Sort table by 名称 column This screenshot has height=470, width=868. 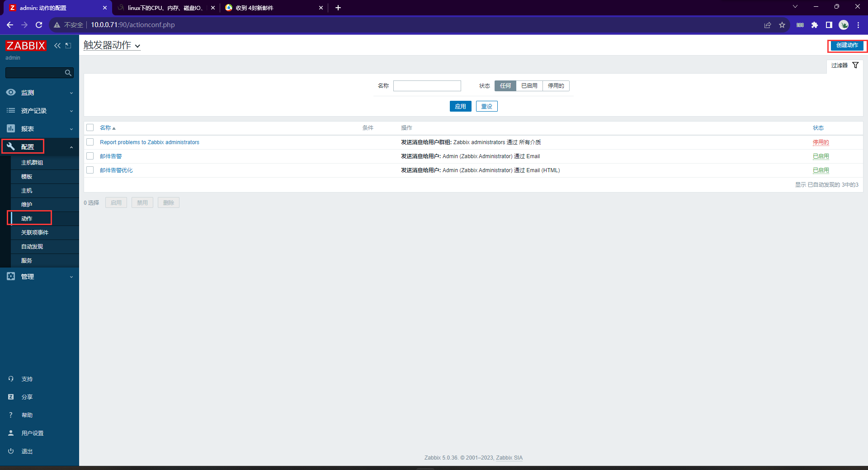(x=108, y=128)
